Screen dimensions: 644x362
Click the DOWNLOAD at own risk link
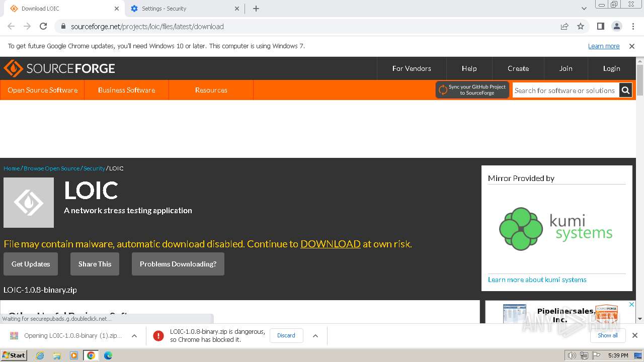click(331, 244)
